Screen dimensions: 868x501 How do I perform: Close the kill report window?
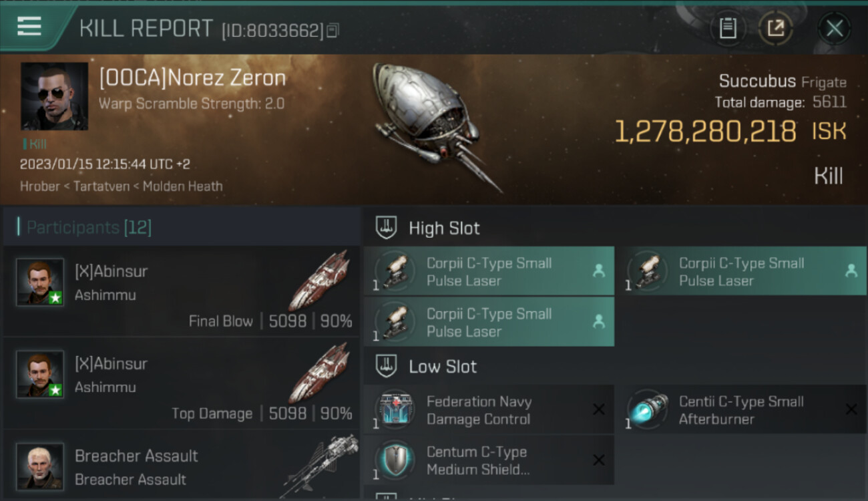834,29
